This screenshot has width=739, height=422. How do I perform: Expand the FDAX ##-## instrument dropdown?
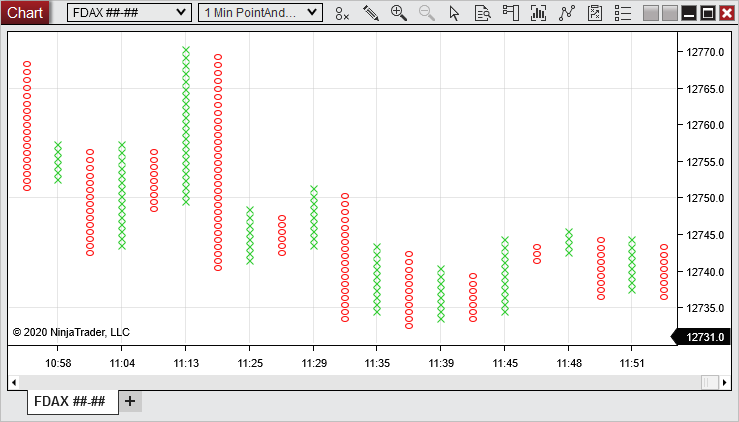[x=128, y=12]
